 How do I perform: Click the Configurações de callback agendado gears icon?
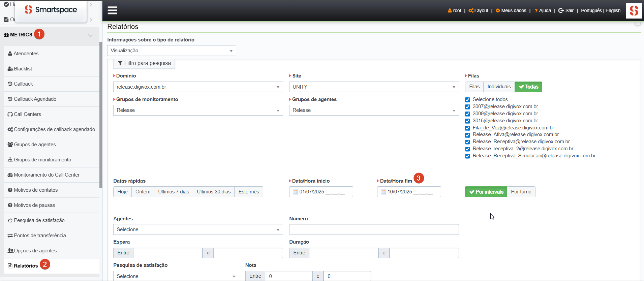(x=10, y=129)
